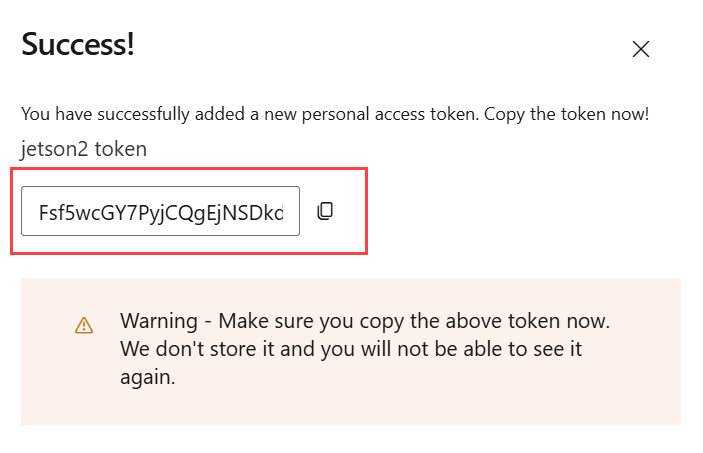Click the "jetson2 token" label
This screenshot has width=703, height=453.
click(83, 149)
